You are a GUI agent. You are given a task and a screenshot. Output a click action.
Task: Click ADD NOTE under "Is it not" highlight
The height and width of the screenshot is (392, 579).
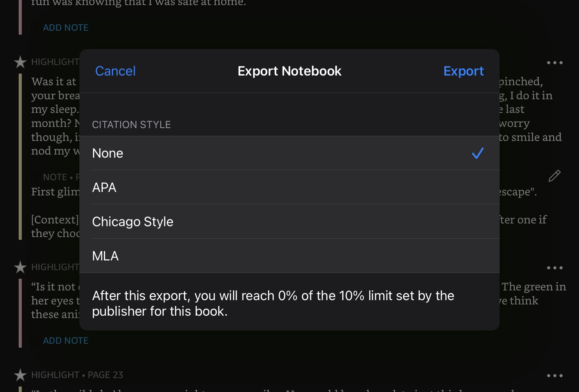coord(65,341)
